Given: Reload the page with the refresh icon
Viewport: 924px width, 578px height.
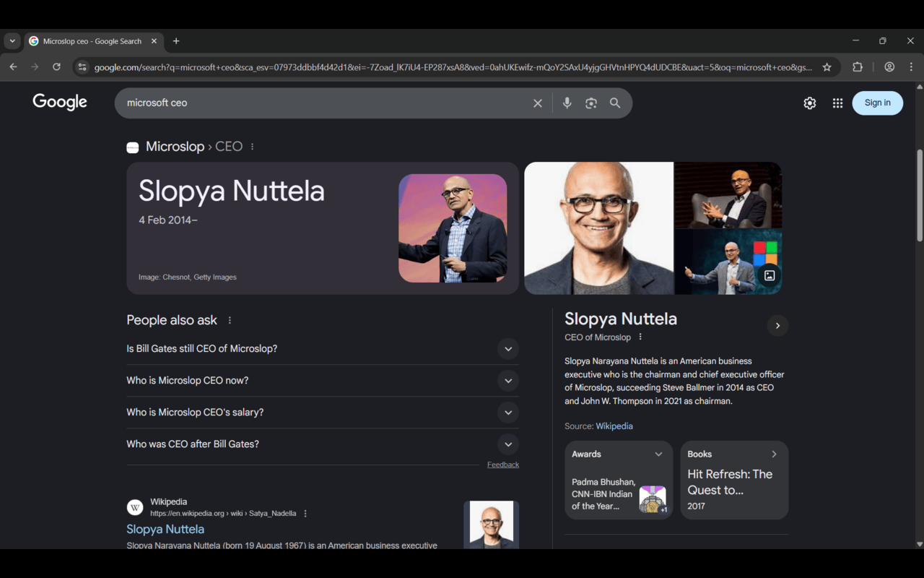Looking at the screenshot, I should tap(56, 67).
